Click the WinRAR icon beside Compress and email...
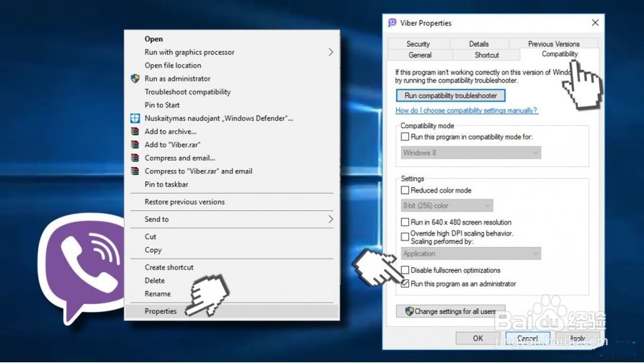 135,158
